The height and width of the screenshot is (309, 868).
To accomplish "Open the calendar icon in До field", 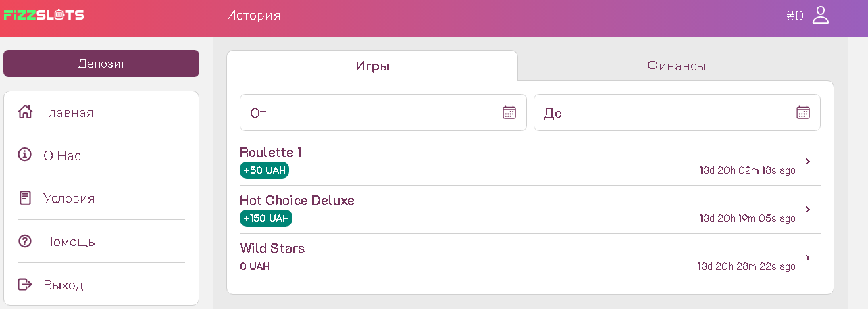I will pos(803,112).
